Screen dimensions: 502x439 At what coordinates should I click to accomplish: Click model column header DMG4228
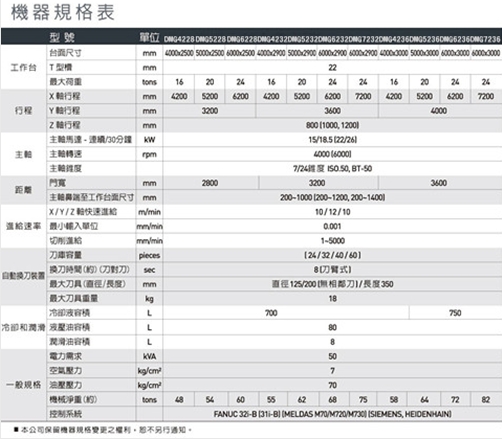pos(179,39)
